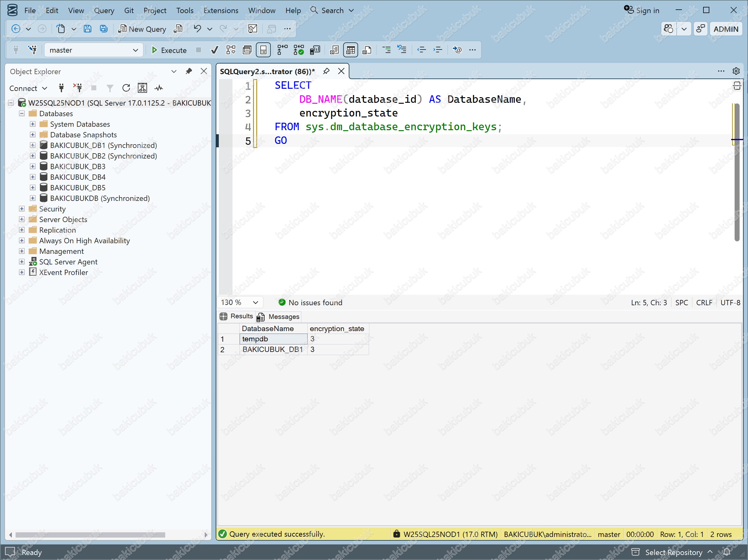748x560 pixels.
Task: Toggle Results to Text icon
Action: click(334, 50)
